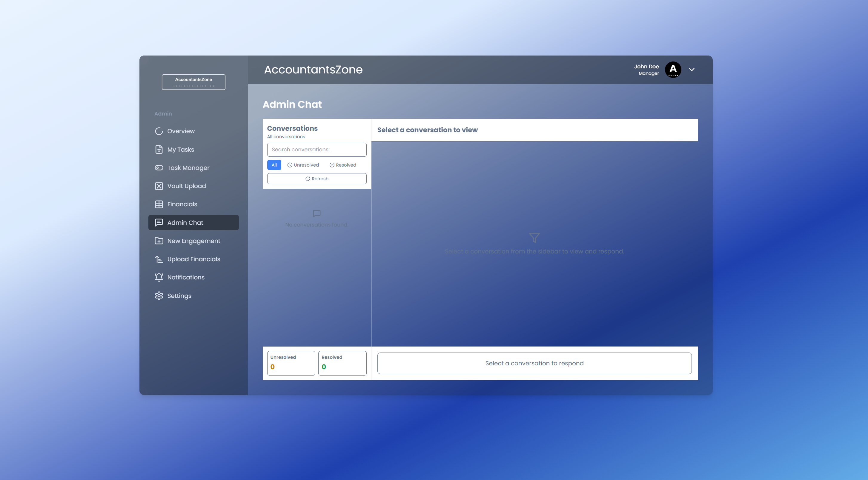Click the My Tasks document icon

159,149
